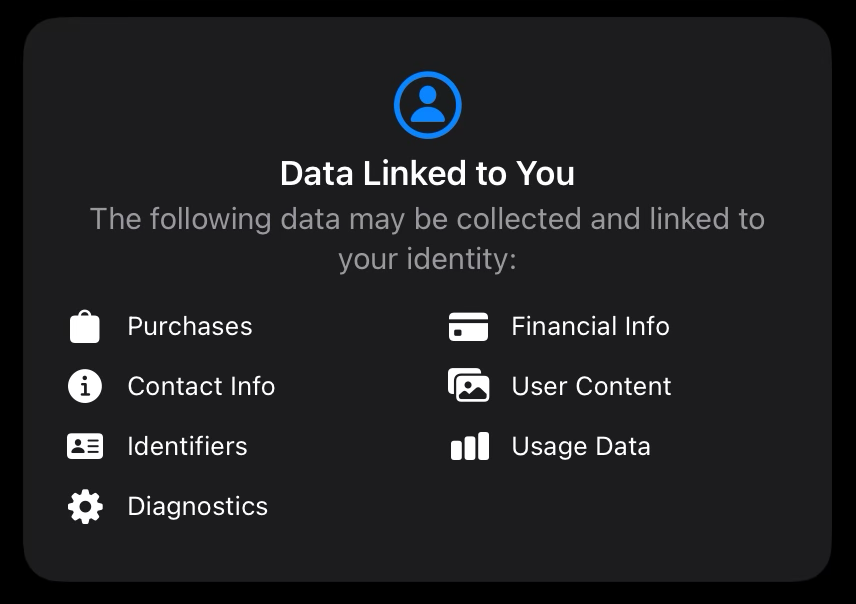This screenshot has height=604, width=856.
Task: Select the Purchases label
Action: pyautogui.click(x=190, y=327)
